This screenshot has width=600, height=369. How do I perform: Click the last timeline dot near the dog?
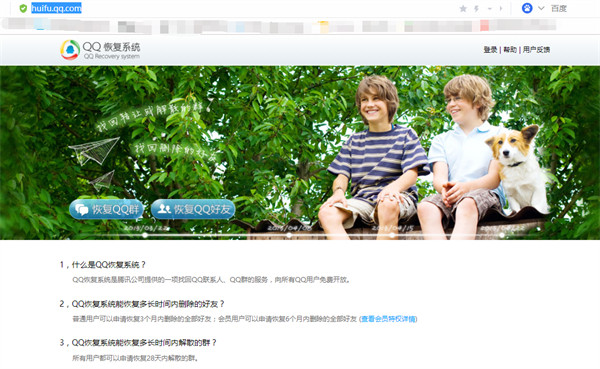coord(502,235)
